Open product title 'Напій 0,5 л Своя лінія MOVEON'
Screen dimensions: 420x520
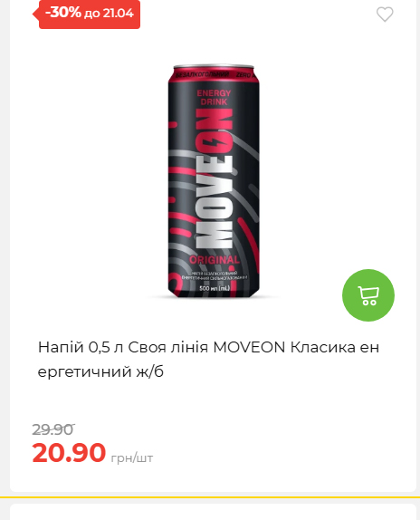(x=162, y=347)
